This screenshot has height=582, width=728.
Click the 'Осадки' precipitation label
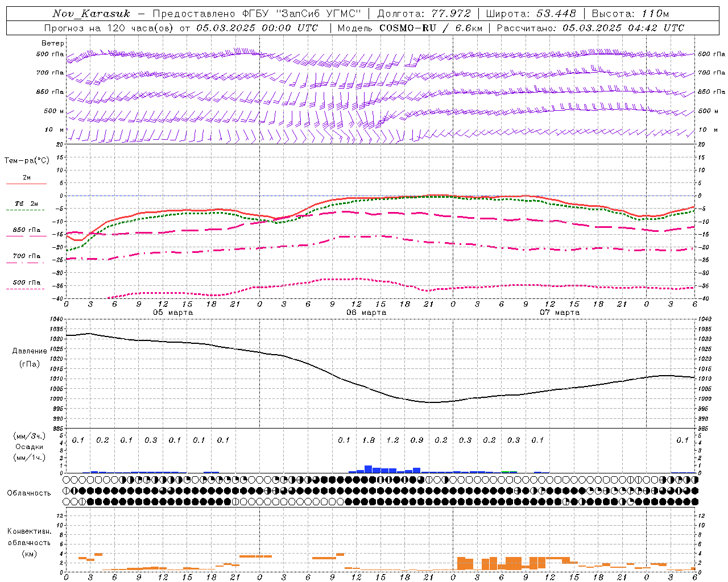(30, 447)
